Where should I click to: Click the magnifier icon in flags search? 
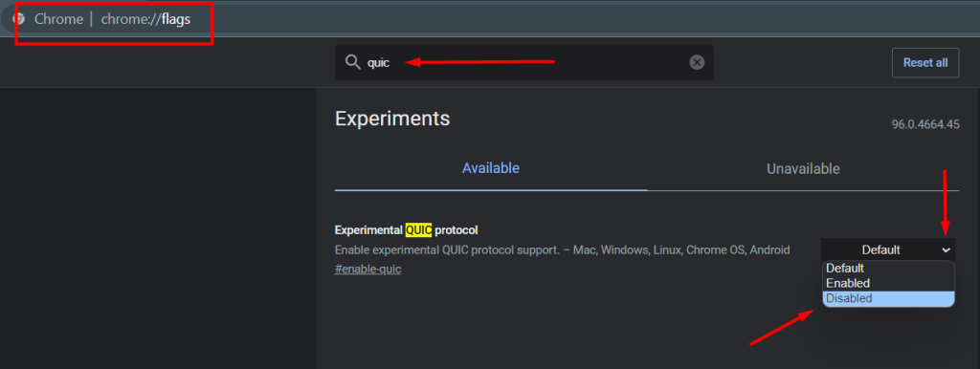tap(353, 62)
